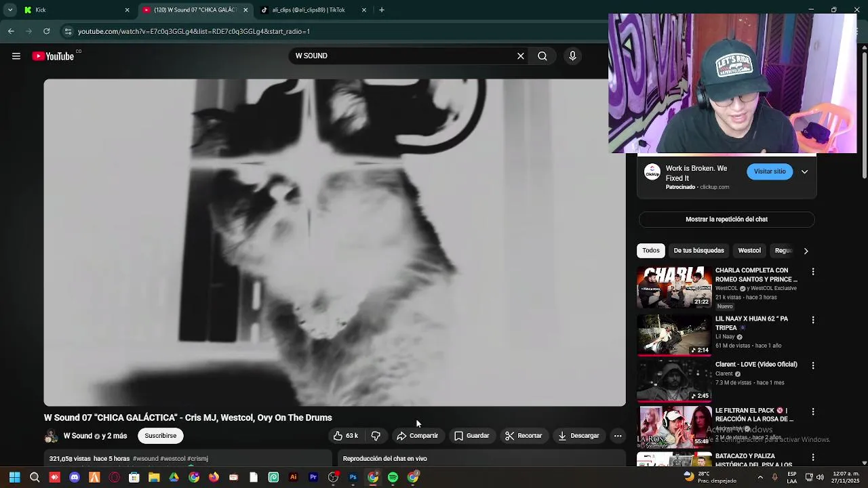868x488 pixels.
Task: Click the cat video player
Action: [x=335, y=243]
